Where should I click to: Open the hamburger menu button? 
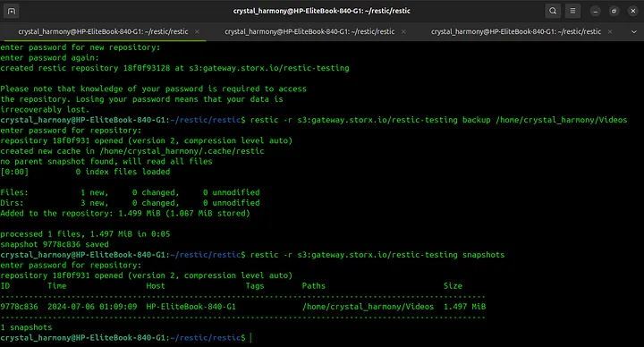(x=572, y=11)
